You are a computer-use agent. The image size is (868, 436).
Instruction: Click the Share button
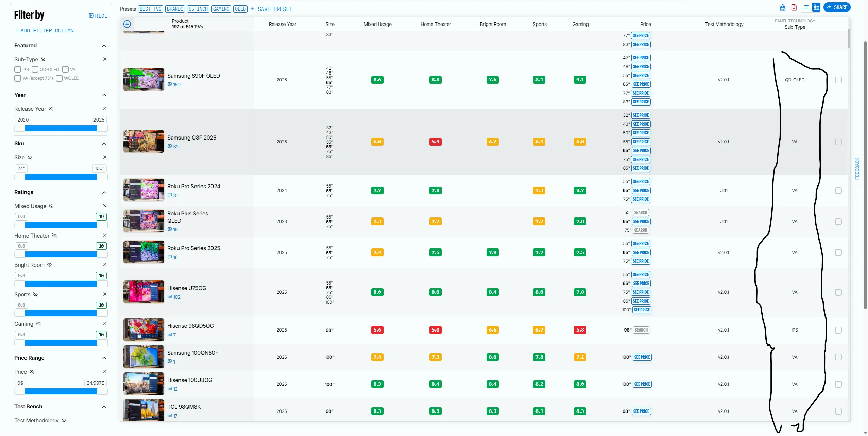tap(837, 7)
